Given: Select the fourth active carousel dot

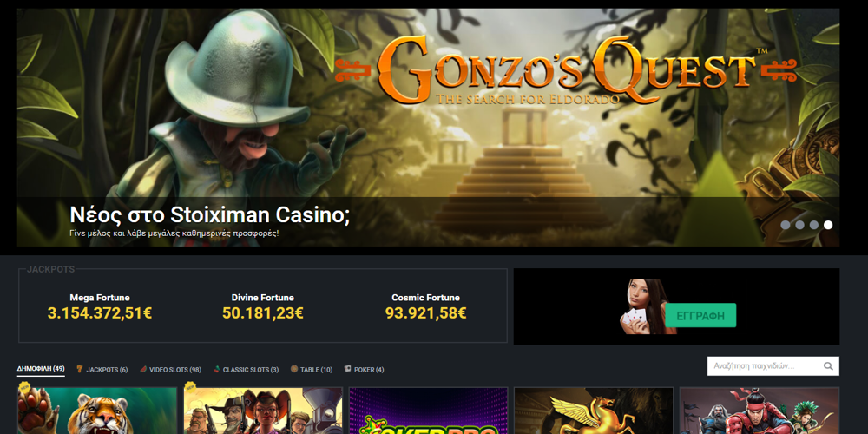Looking at the screenshot, I should (x=828, y=225).
